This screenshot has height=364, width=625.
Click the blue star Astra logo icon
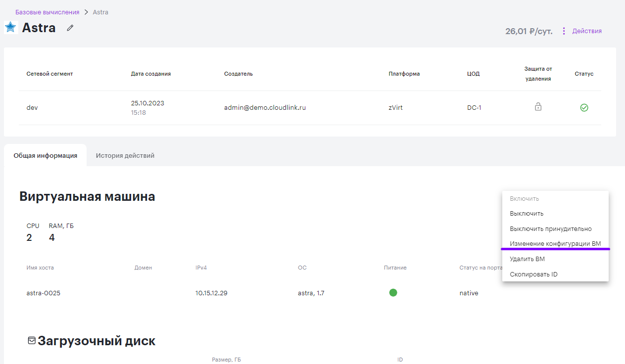10,27
